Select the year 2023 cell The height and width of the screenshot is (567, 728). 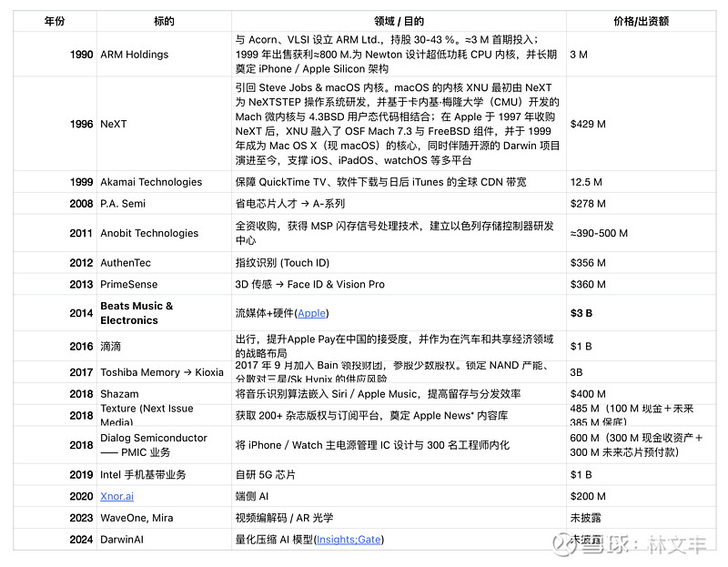(x=55, y=518)
